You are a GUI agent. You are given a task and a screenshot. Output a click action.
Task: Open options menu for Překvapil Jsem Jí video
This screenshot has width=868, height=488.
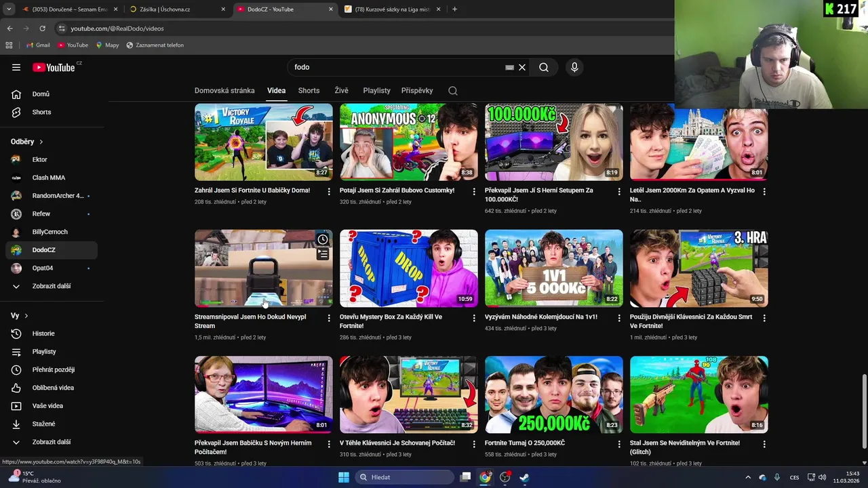[x=619, y=192]
